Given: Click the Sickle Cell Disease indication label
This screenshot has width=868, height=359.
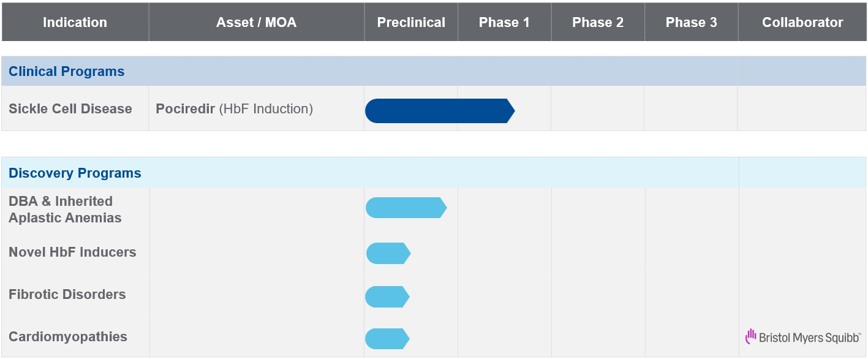Looking at the screenshot, I should (x=70, y=109).
